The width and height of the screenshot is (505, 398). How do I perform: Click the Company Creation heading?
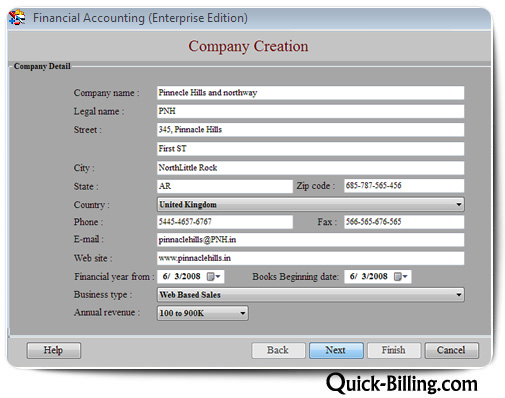click(248, 46)
